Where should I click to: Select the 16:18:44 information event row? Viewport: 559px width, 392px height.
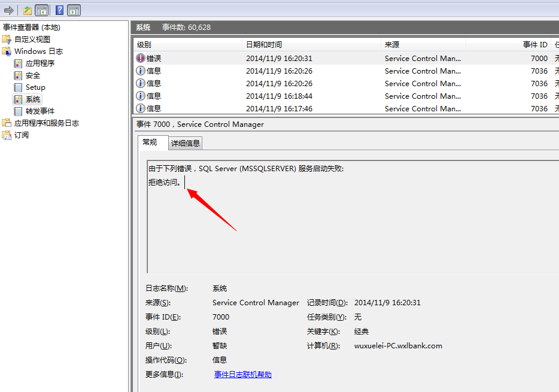(299, 96)
